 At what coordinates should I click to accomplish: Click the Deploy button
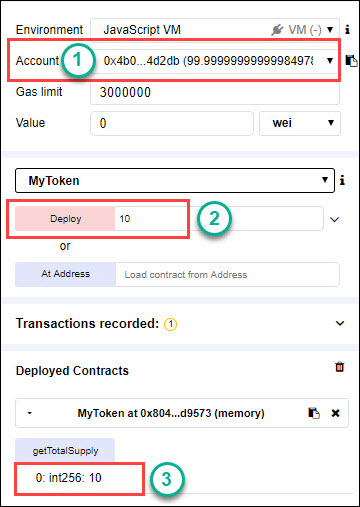(65, 219)
